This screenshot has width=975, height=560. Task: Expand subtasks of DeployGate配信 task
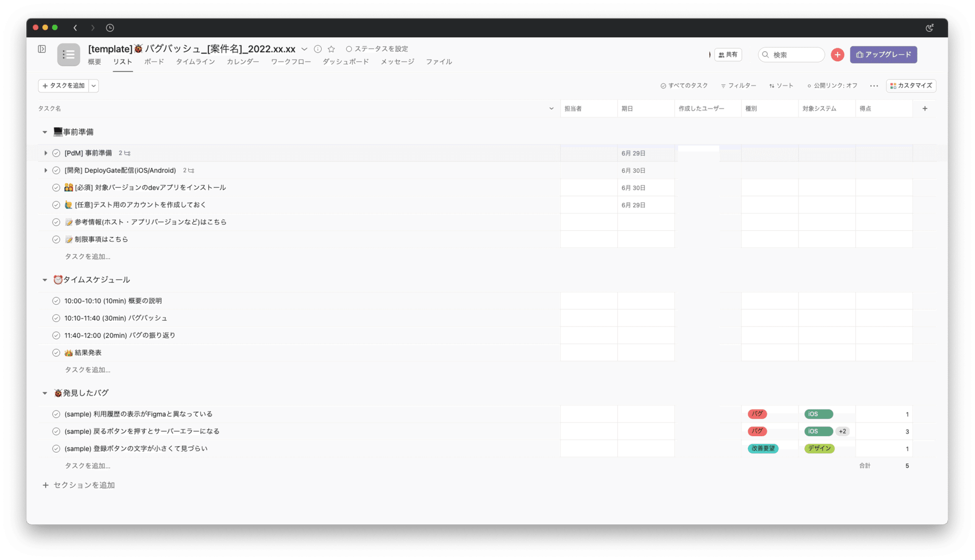pyautogui.click(x=45, y=171)
